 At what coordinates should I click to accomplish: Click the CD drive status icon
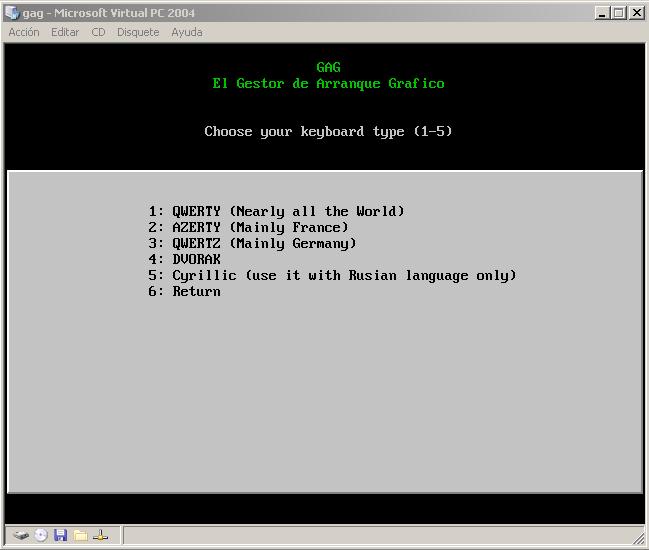(41, 536)
